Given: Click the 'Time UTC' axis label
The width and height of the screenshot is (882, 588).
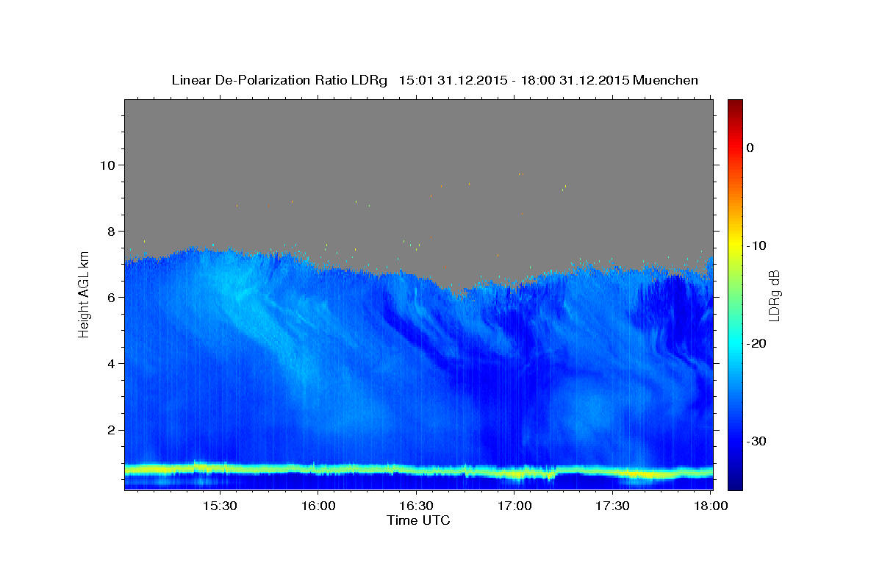Looking at the screenshot, I should (x=418, y=520).
